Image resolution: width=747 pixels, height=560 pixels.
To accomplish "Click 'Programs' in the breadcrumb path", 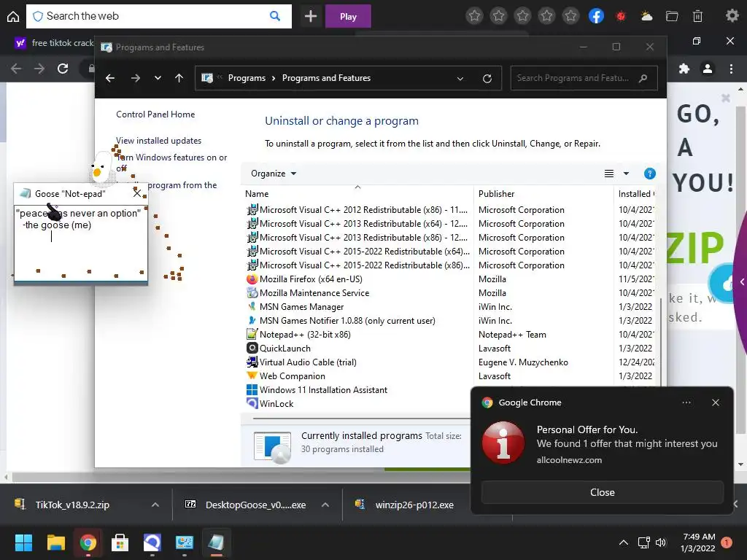I will (x=247, y=78).
